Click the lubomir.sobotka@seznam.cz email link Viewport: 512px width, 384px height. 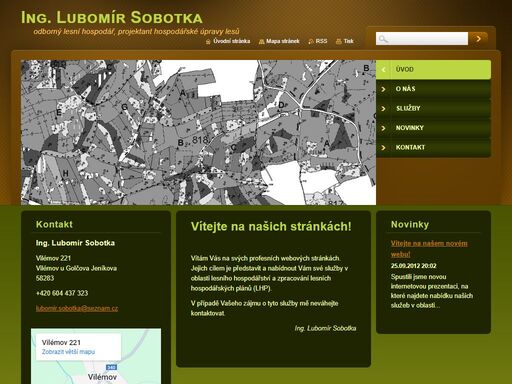click(77, 308)
